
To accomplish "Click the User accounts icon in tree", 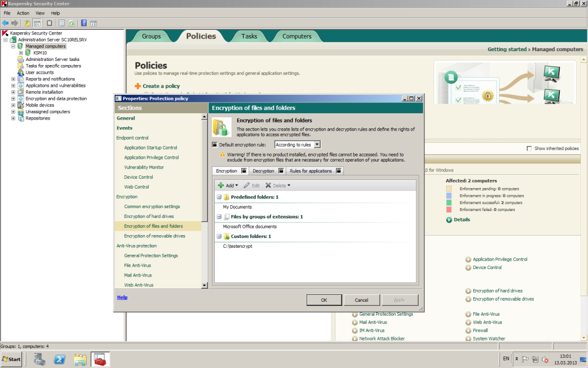I will [21, 72].
